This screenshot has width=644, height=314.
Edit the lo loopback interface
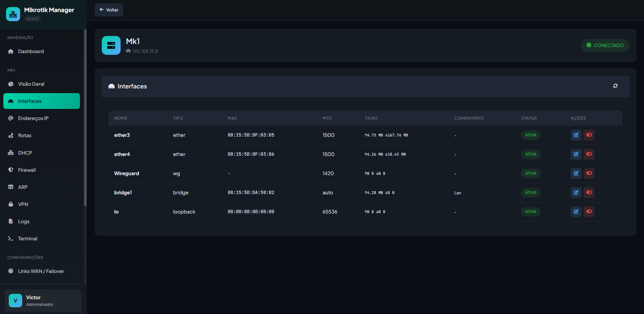click(576, 212)
